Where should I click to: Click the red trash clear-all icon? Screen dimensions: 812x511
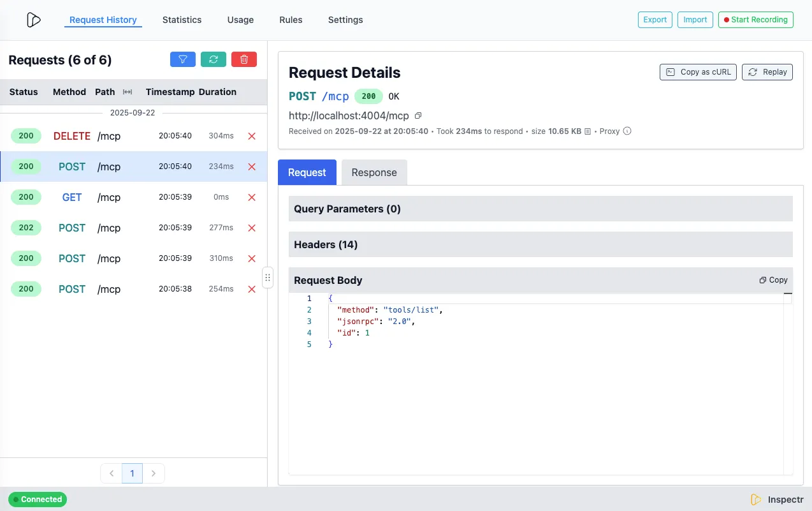244,59
